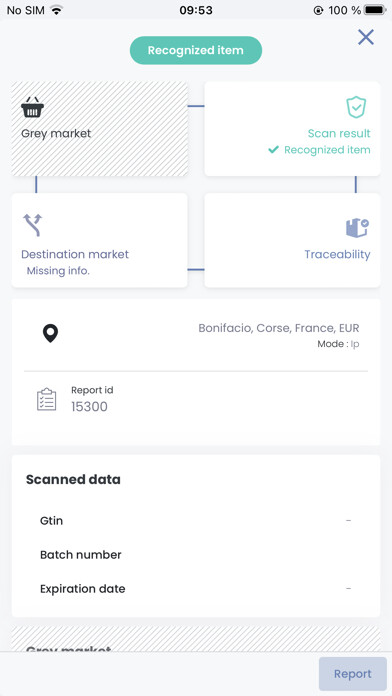Open the Traceability card label
This screenshot has width=392, height=696.
[337, 254]
